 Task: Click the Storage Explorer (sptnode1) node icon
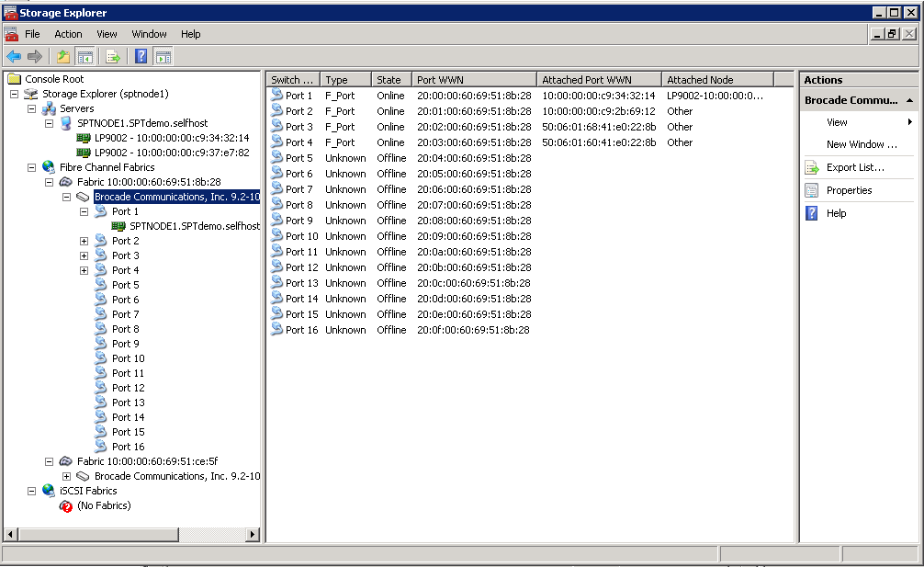(31, 94)
